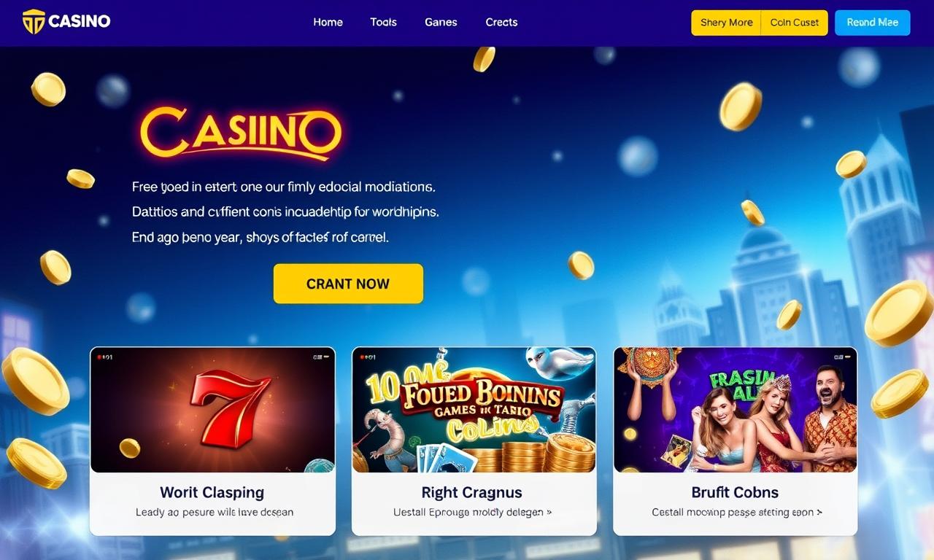Follow the Cestall moowinp pesse link

point(737,512)
